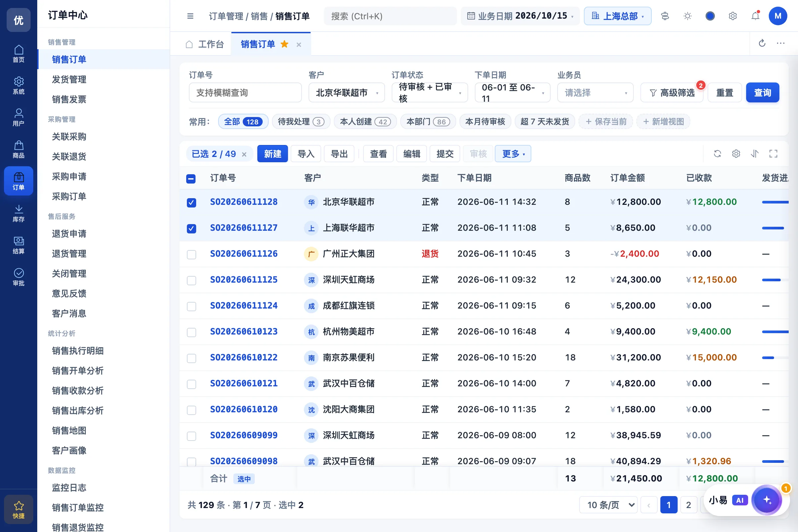Toggle the header select-all checkbox
Viewport: 798px width, 532px height.
click(191, 179)
